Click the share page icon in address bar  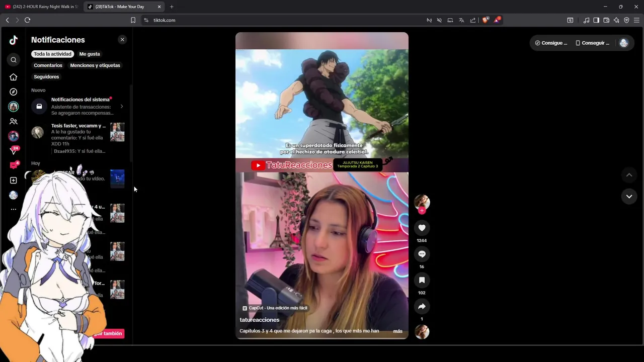[473, 20]
